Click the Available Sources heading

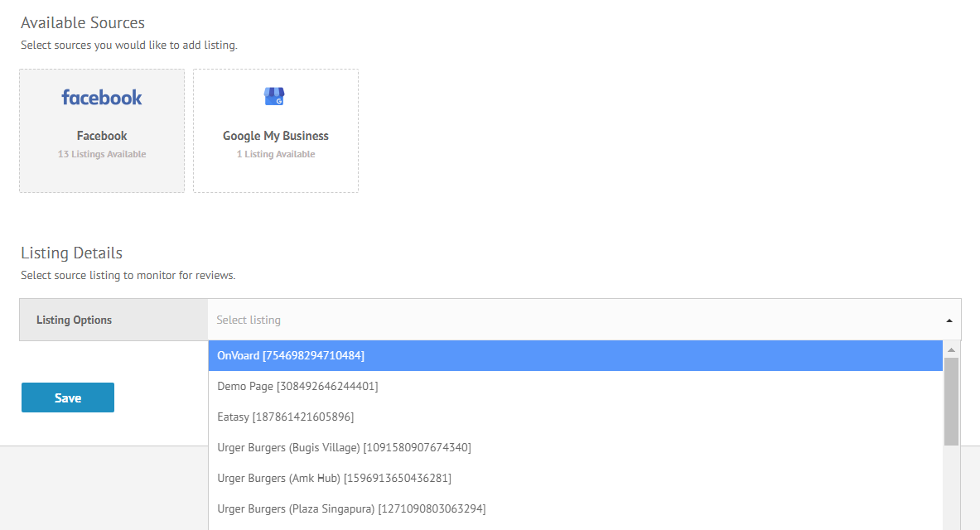[x=83, y=22]
